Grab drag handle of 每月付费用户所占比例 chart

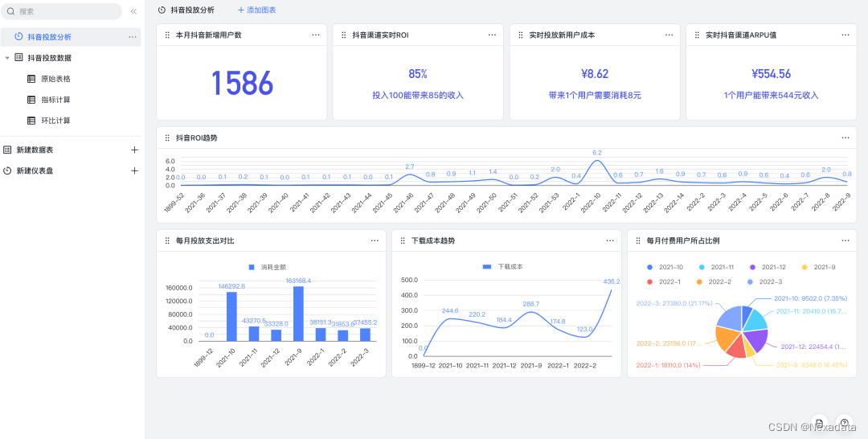pos(638,241)
